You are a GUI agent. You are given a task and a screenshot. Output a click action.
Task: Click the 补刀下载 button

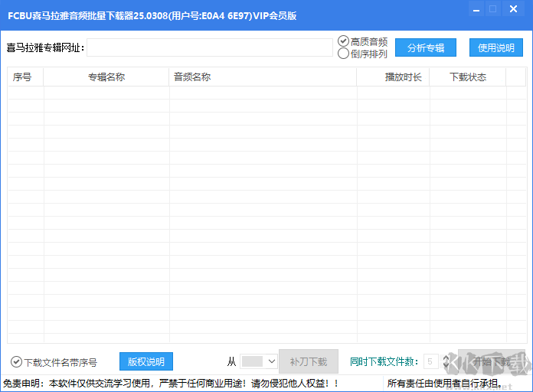point(309,361)
